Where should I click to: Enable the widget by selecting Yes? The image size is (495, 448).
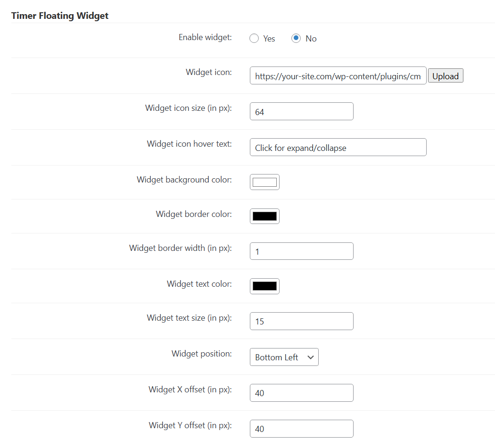tap(254, 38)
